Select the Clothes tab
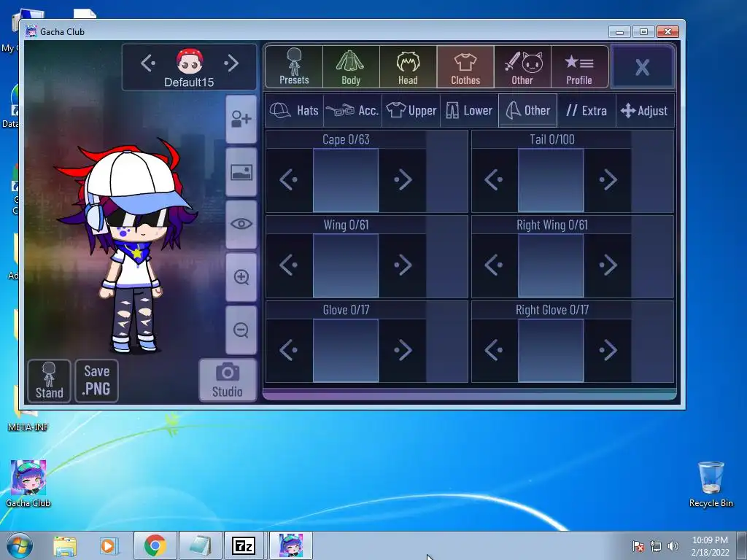747x560 pixels. (x=465, y=66)
